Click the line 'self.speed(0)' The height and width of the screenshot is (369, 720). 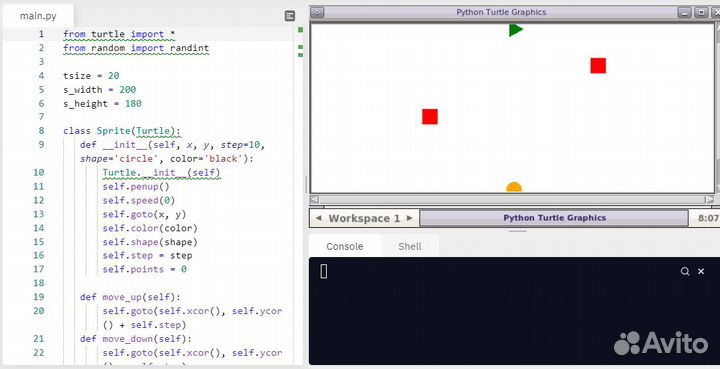(139, 200)
